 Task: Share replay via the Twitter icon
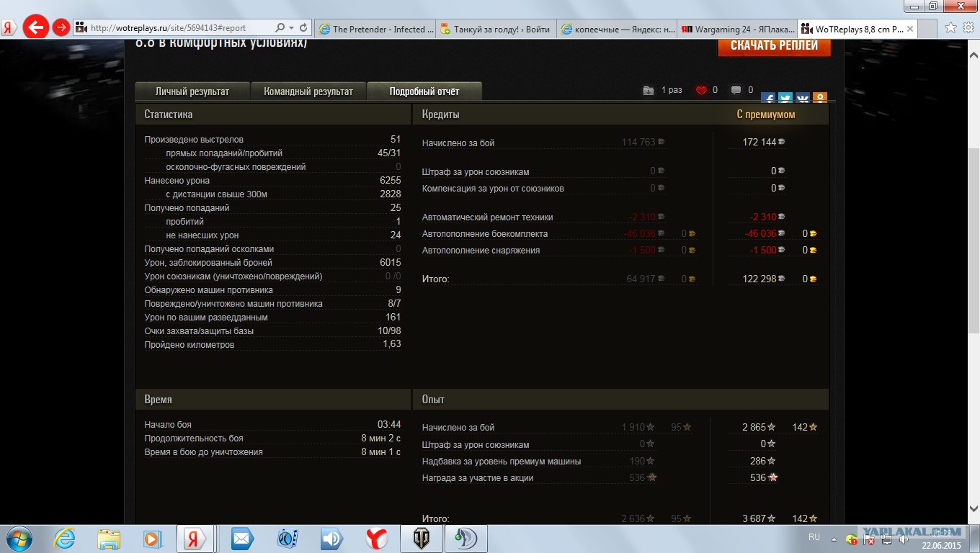coord(785,99)
